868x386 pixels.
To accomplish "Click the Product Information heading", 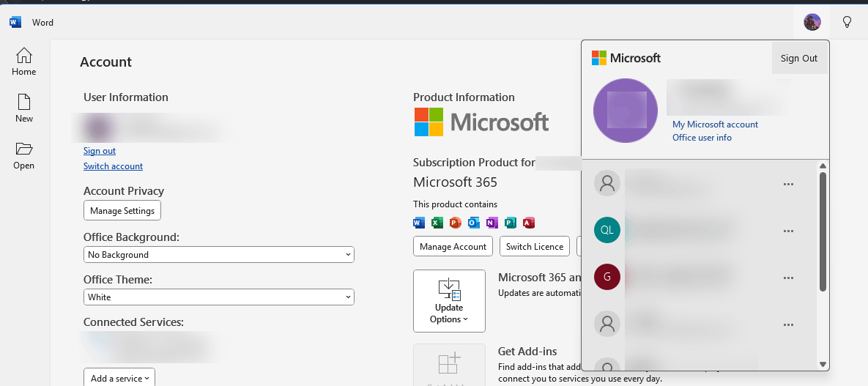I will click(464, 97).
